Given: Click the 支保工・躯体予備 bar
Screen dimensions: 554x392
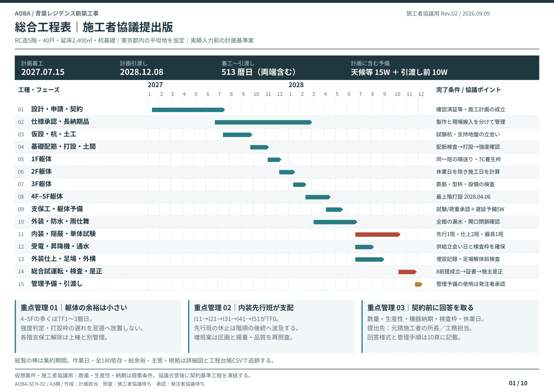Looking at the screenshot, I should pos(334,210).
